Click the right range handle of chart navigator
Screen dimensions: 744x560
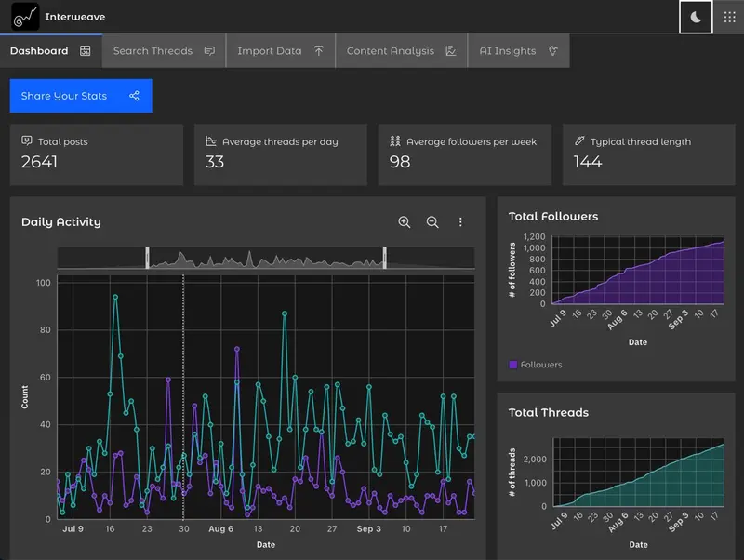[x=384, y=258]
